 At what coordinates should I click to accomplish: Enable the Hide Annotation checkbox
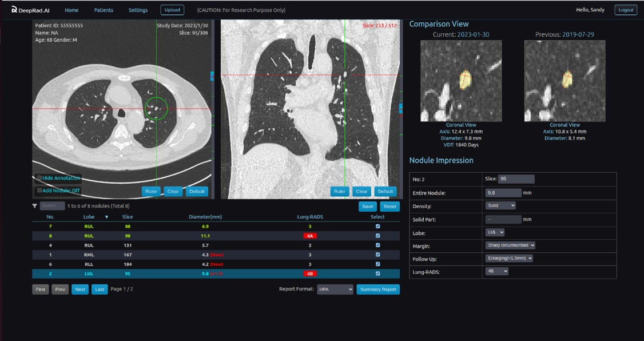tap(39, 178)
